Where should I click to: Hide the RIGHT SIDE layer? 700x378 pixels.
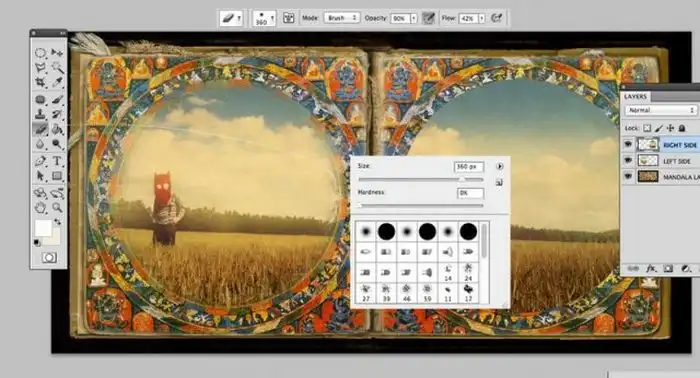[x=628, y=144]
